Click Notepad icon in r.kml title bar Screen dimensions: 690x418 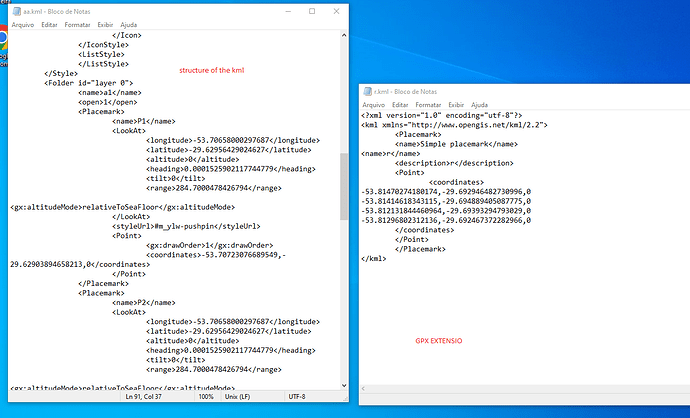point(367,92)
